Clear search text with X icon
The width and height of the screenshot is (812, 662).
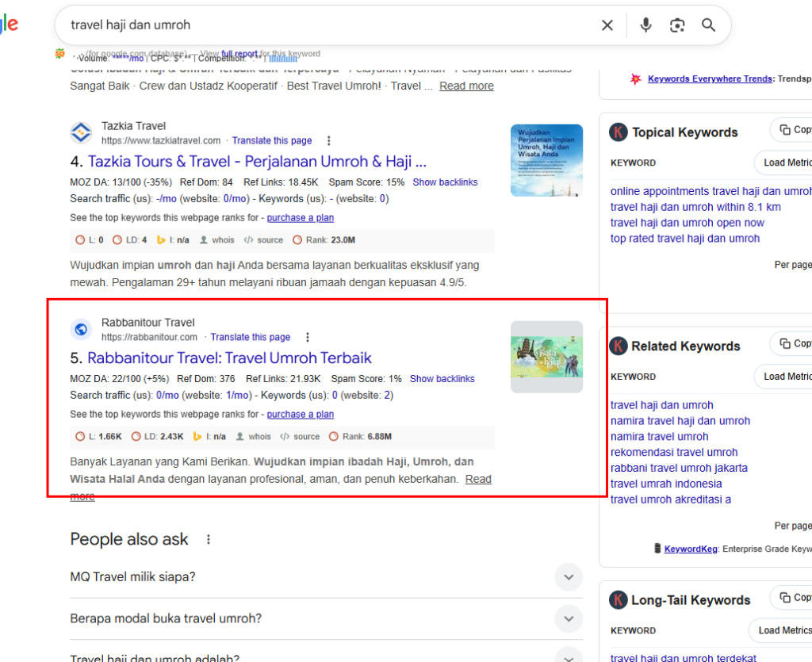click(x=607, y=25)
